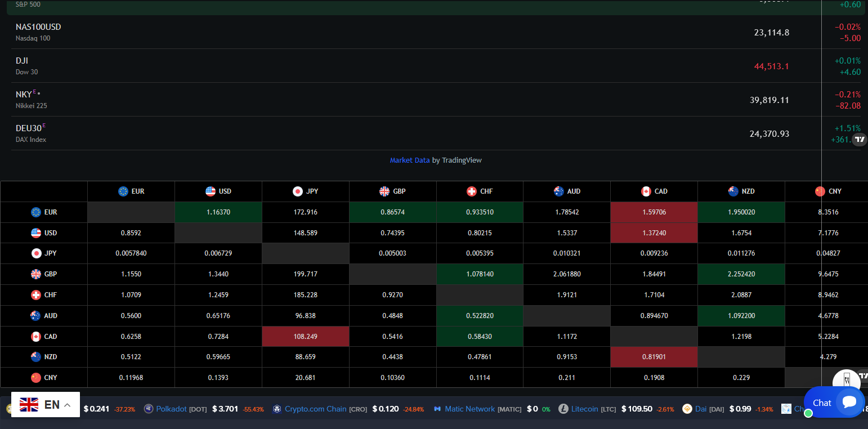Click the Dow 30 price 44,513.1
This screenshot has width=868, height=429.
[x=771, y=66]
